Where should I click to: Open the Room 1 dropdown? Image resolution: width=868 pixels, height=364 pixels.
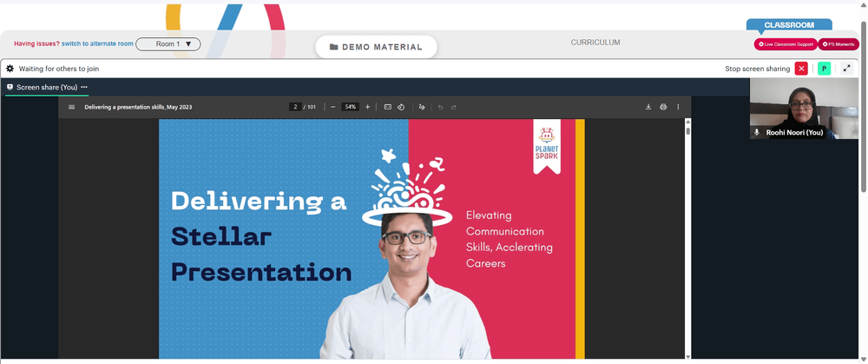(168, 44)
